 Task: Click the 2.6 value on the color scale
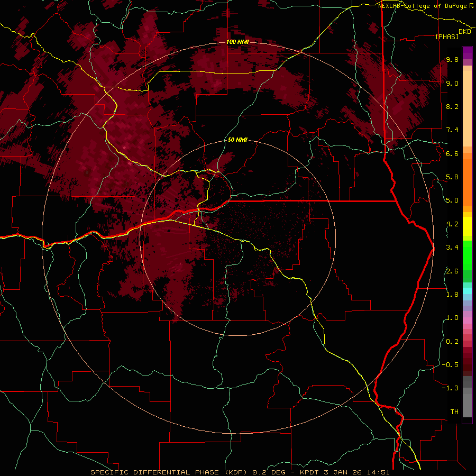(x=452, y=271)
